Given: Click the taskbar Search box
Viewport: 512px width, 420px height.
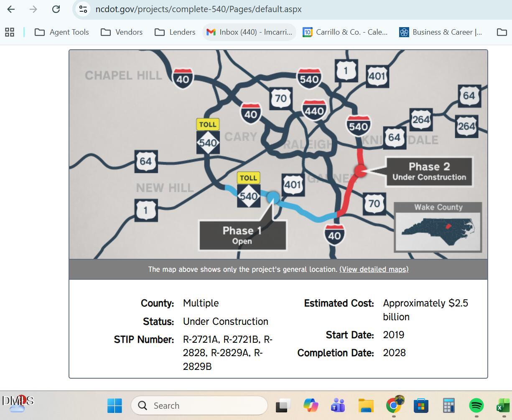Looking at the screenshot, I should [x=199, y=405].
